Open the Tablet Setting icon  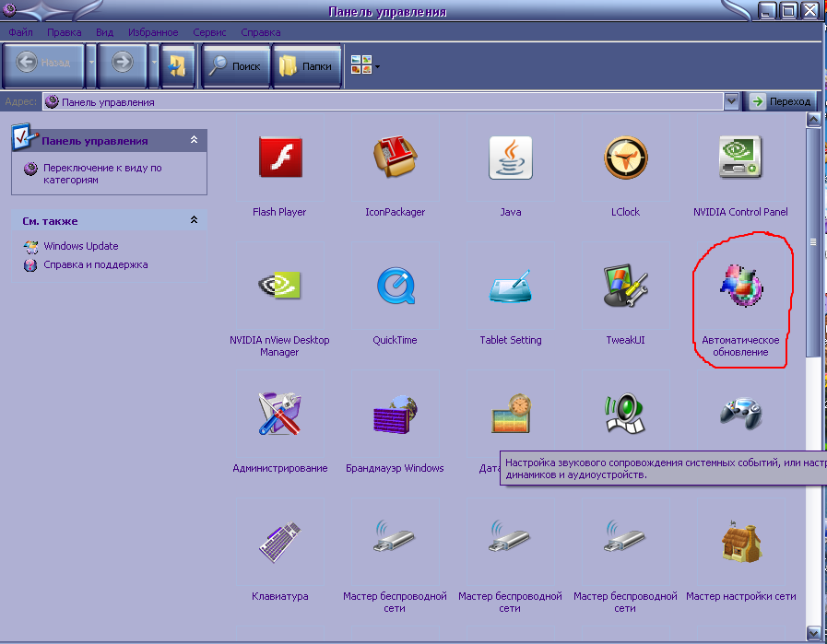(x=510, y=287)
